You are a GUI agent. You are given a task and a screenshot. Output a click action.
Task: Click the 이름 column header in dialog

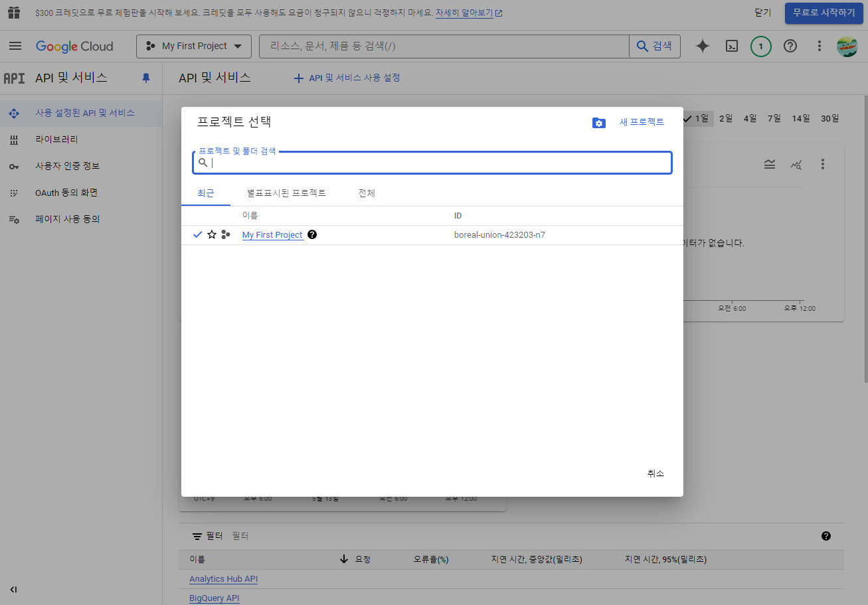[x=250, y=216]
